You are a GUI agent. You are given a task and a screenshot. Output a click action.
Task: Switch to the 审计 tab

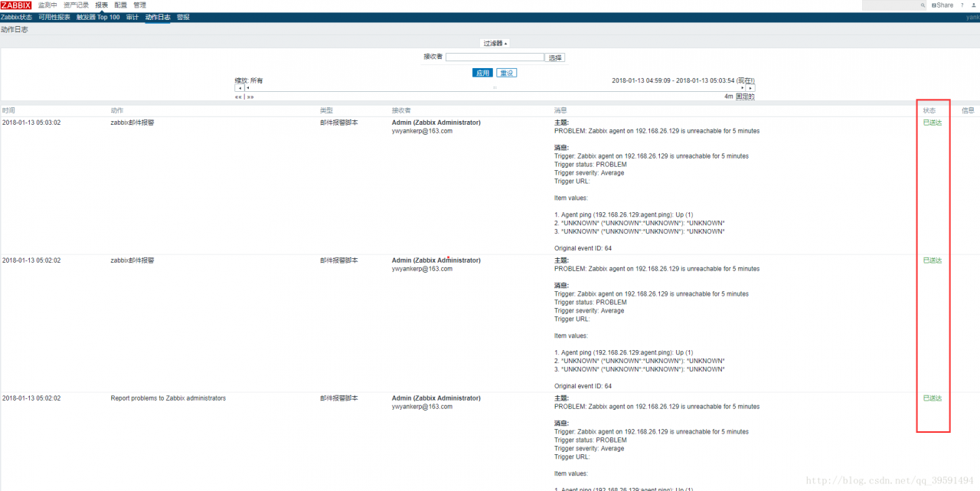pos(132,17)
